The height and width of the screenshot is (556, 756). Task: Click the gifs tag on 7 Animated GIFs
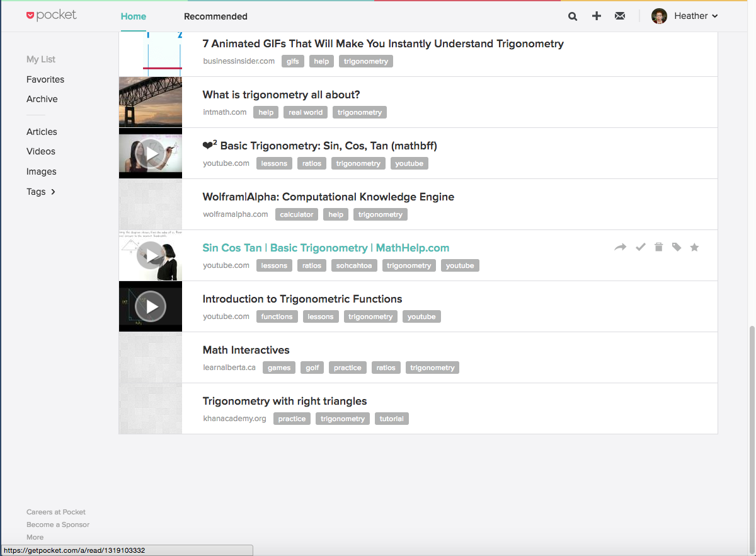click(x=293, y=61)
